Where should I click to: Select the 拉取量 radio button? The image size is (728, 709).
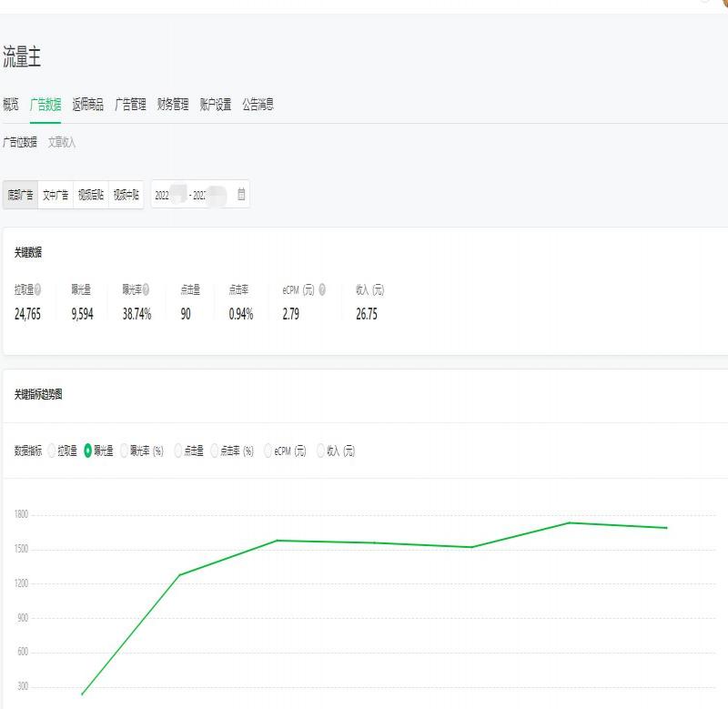pos(52,451)
